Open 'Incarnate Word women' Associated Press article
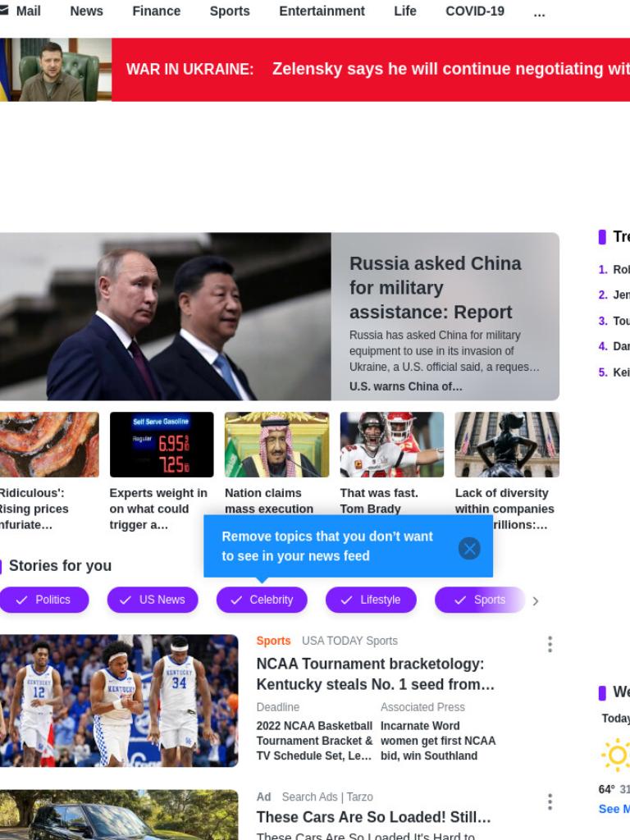This screenshot has width=630, height=840. [x=438, y=741]
